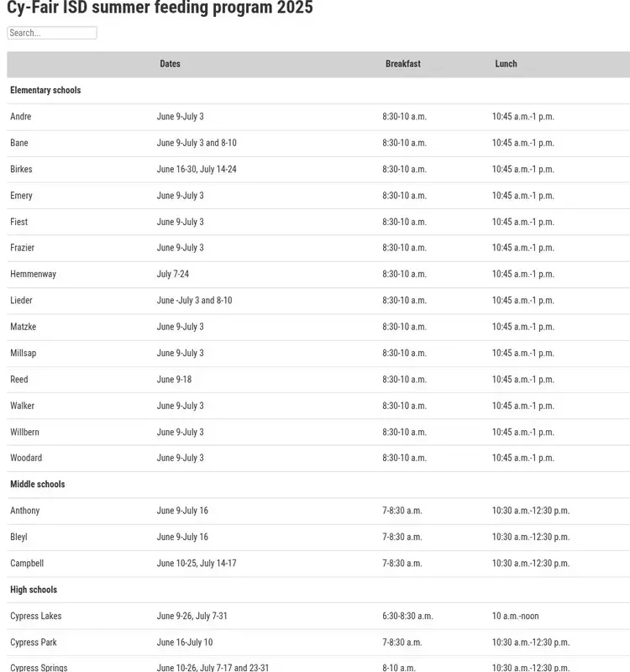Select the Elementary schools section heading
The height and width of the screenshot is (672, 630).
point(45,90)
